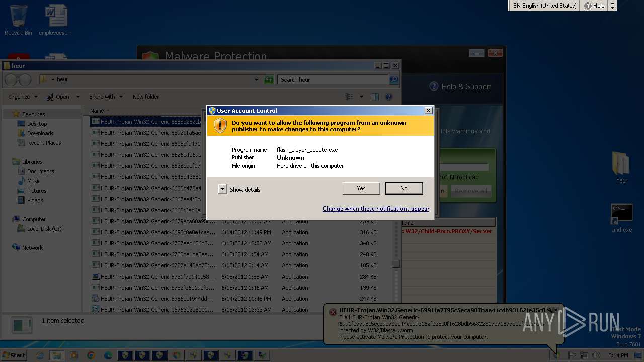This screenshot has width=644, height=362.
Task: Select Computer in the navigation pane
Action: [34, 219]
